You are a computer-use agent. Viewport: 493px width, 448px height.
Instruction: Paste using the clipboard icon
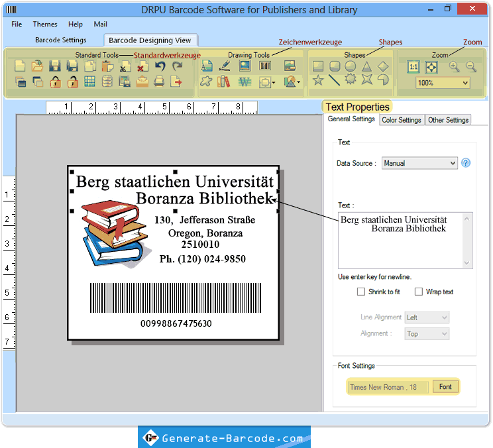(x=107, y=66)
